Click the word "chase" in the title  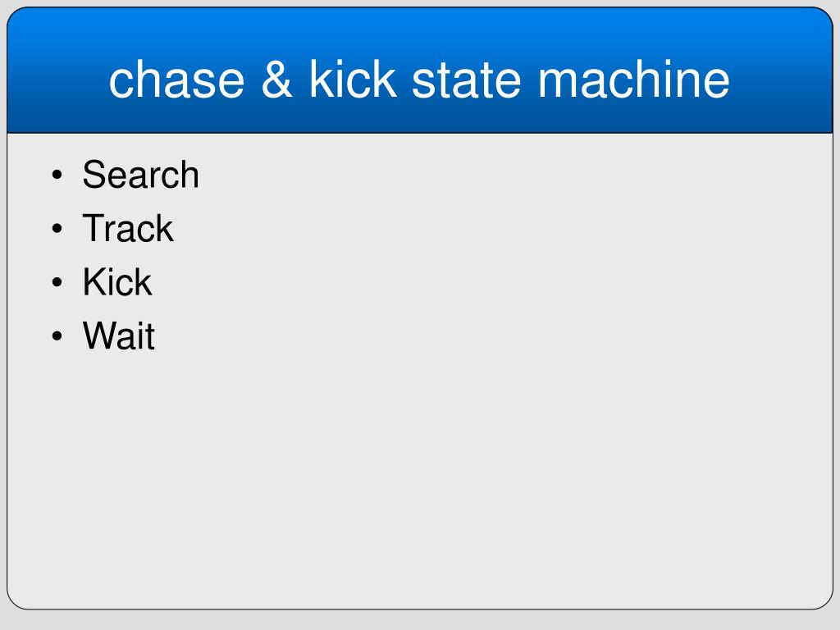pos(177,80)
